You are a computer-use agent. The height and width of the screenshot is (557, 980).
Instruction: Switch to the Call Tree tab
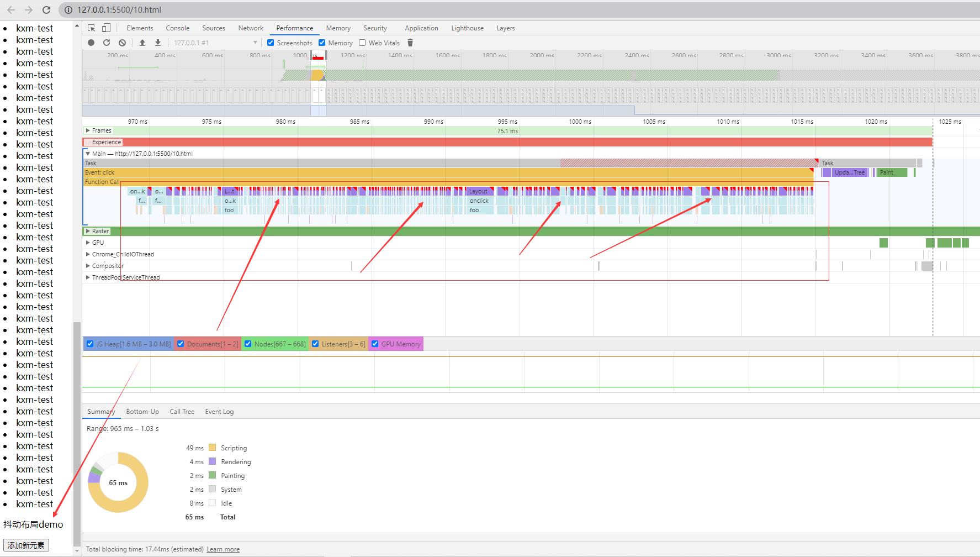pyautogui.click(x=182, y=412)
